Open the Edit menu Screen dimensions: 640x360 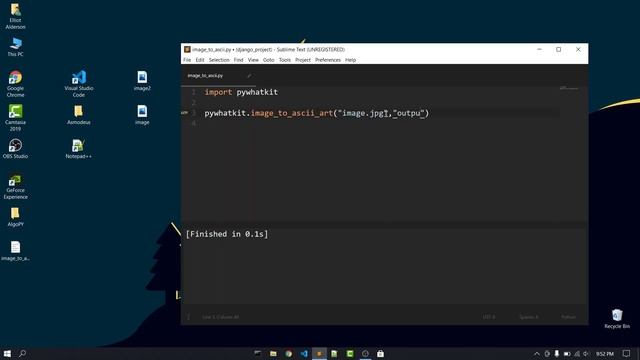tap(200, 60)
